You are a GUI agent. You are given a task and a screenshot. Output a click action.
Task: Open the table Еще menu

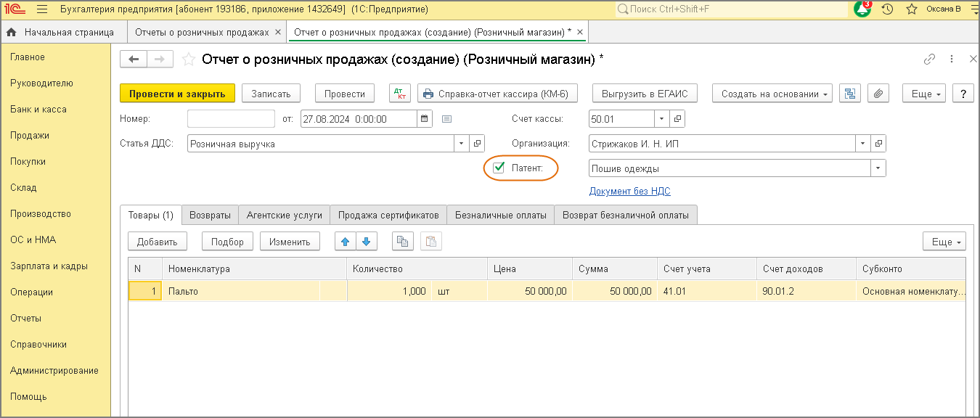944,242
